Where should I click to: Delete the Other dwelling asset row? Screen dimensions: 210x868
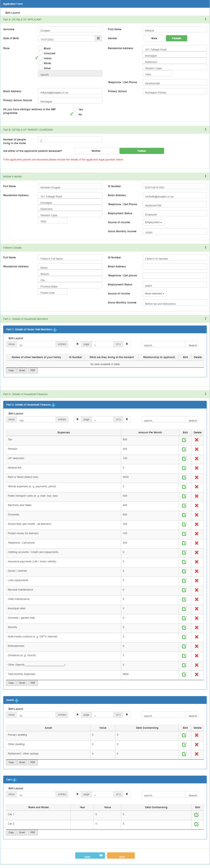[197, 745]
